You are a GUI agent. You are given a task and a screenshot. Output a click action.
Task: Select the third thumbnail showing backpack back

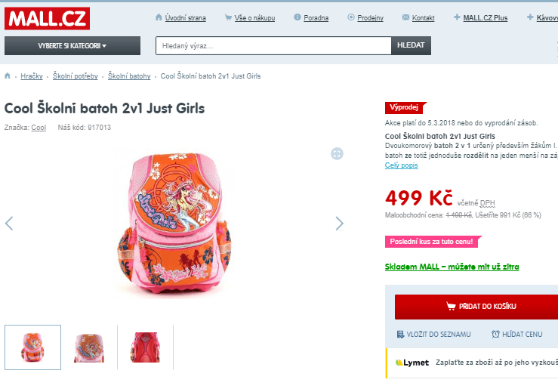145,347
